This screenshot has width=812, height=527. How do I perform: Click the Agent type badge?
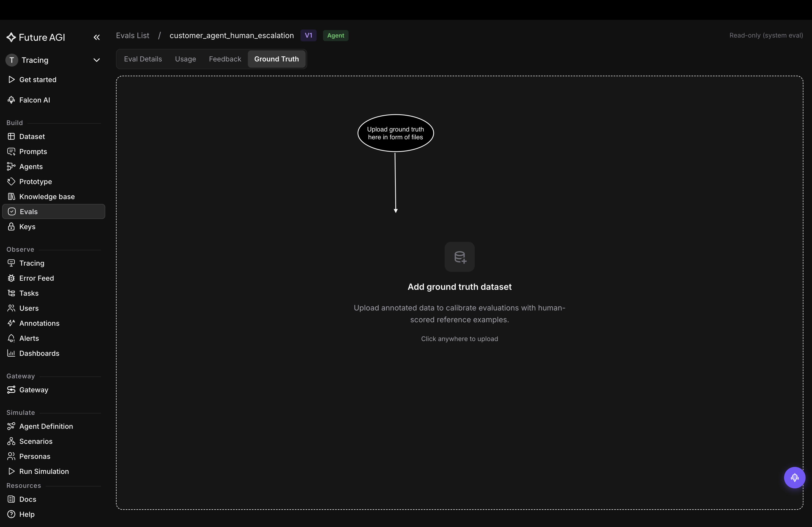336,35
